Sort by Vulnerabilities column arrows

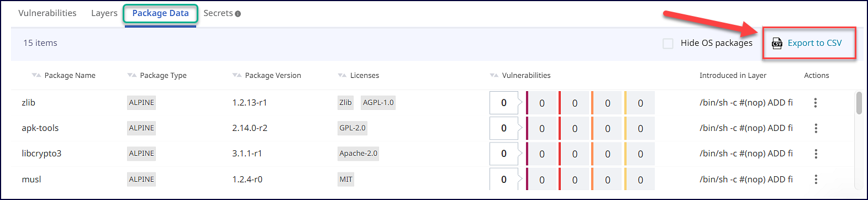[x=494, y=75]
